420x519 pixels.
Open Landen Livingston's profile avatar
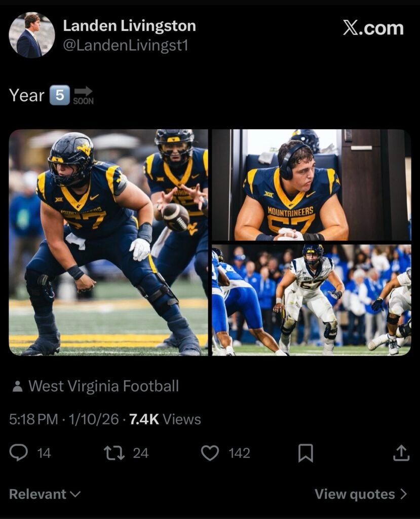pos(31,35)
